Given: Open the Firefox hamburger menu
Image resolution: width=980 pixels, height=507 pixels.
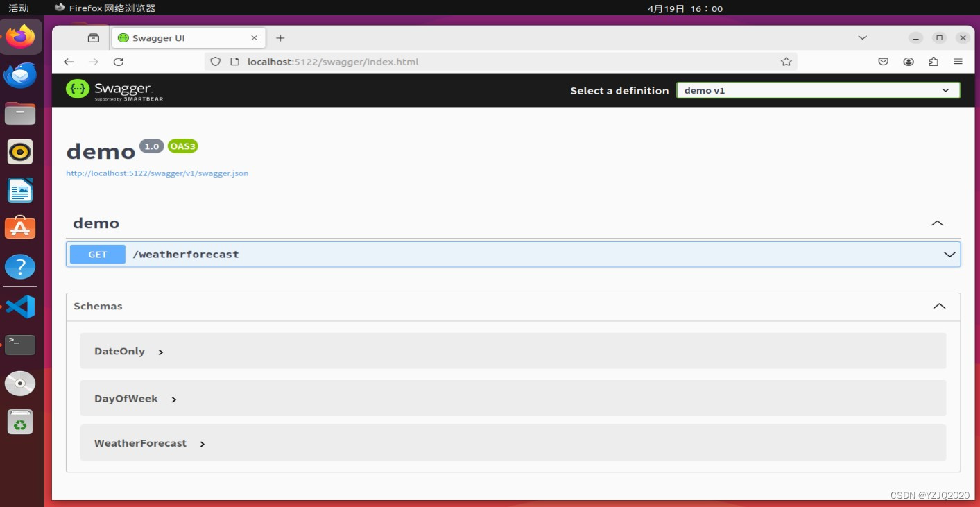Looking at the screenshot, I should 958,62.
